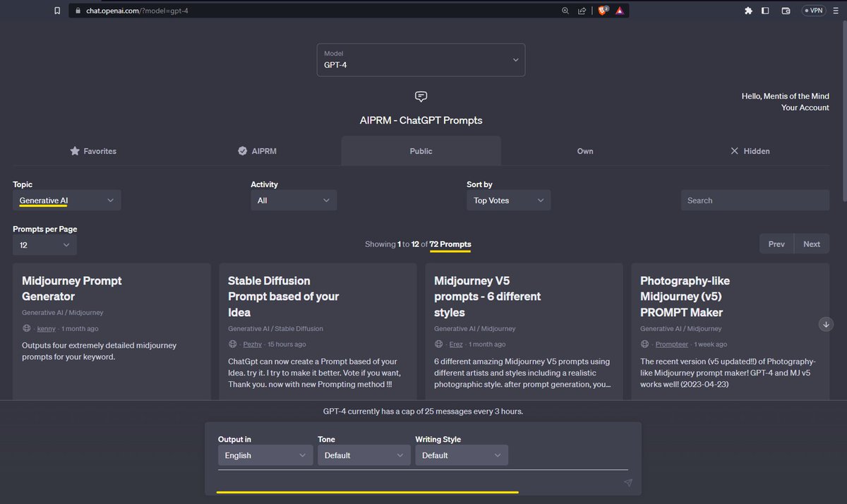Click the GPT-4 message cap notice text
Screen dimensions: 847x504
(x=423, y=411)
